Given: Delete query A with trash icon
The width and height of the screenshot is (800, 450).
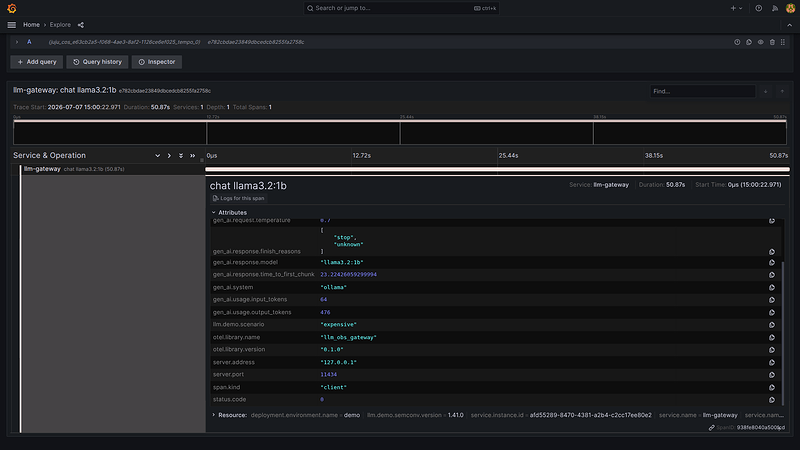Looking at the screenshot, I should [772, 42].
